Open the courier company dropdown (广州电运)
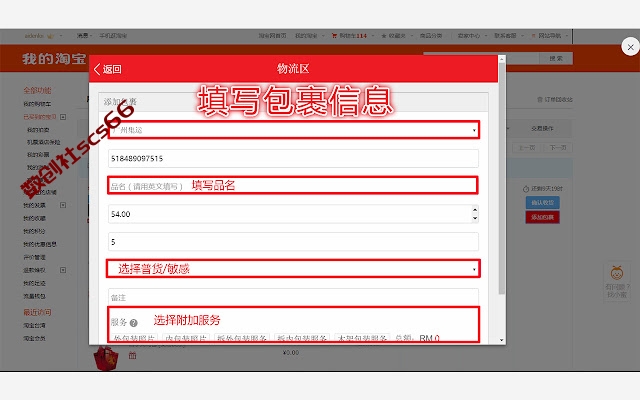The height and width of the screenshot is (400, 640). (293, 130)
